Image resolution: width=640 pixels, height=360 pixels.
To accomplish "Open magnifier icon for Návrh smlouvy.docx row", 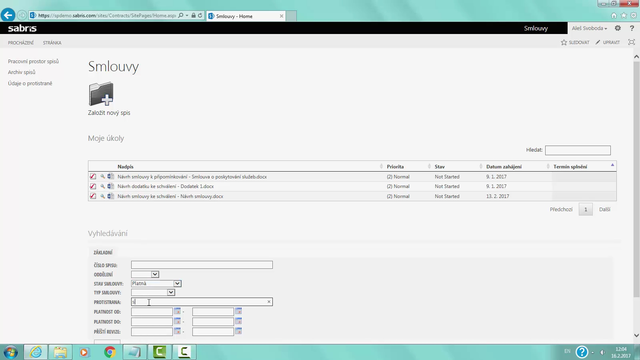I will [103, 196].
